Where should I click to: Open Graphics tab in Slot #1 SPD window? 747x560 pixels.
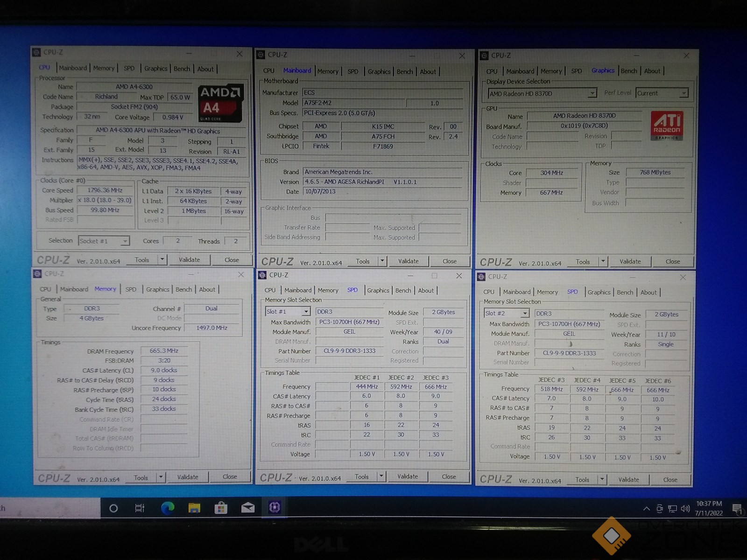378,290
